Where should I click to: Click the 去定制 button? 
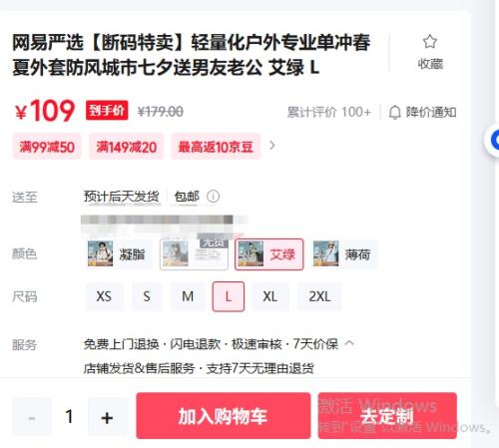click(387, 416)
